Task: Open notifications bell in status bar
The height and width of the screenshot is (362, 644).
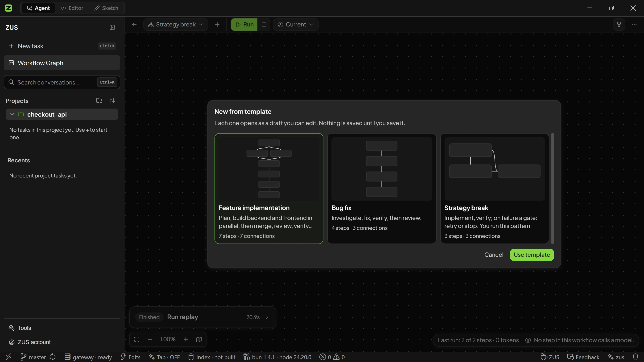Action: [635, 357]
